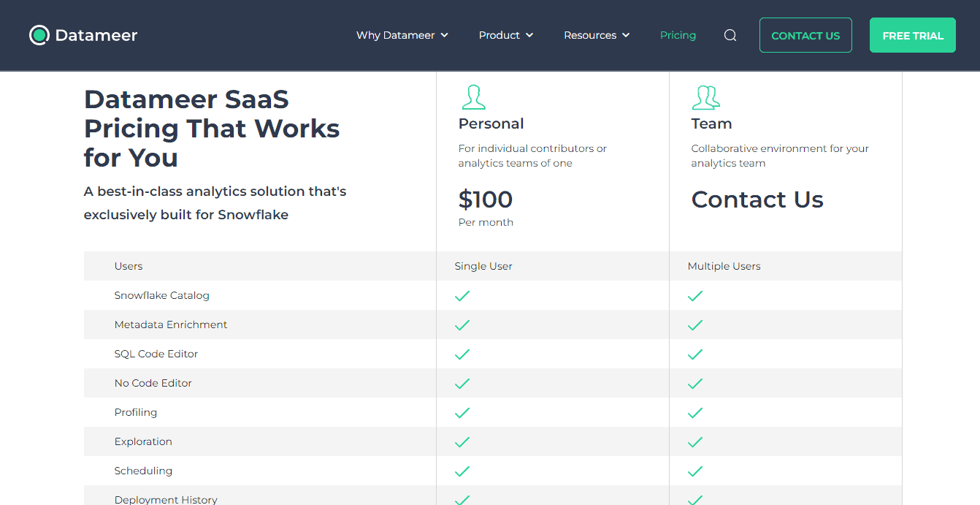Click SQL Code Editor checkmark under Personal
This screenshot has height=505, width=980.
tap(462, 354)
